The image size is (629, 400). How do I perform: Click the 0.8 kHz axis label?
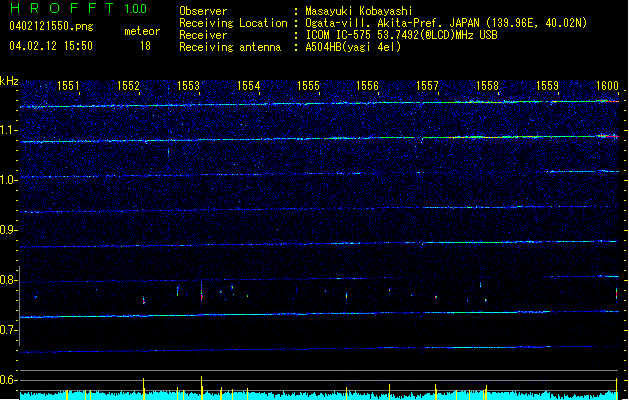coord(8,280)
